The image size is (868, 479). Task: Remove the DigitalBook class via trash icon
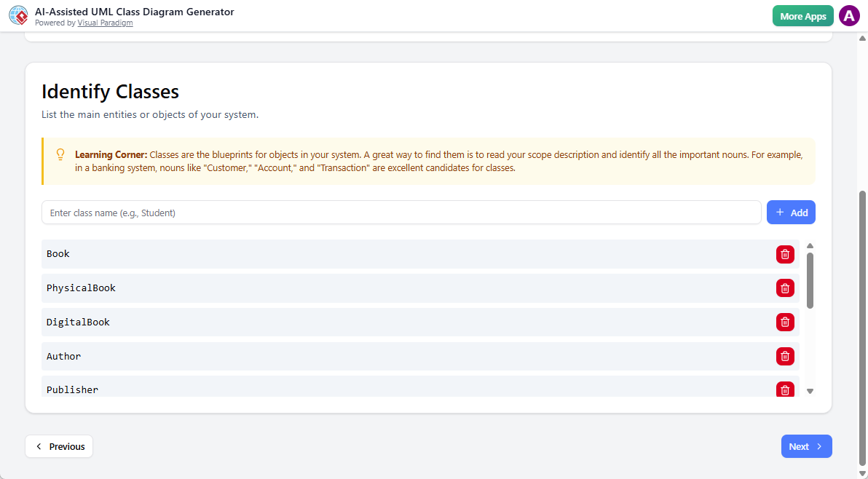[x=785, y=322]
